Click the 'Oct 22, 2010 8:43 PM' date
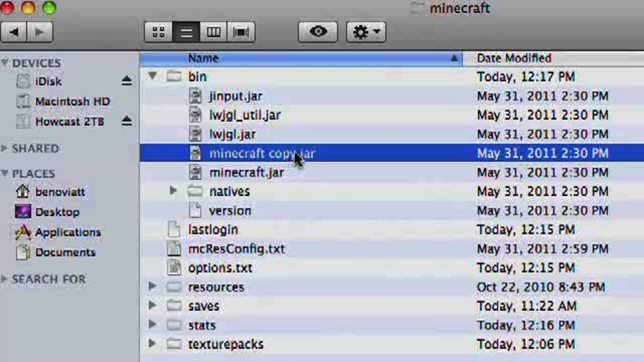Screen dimensions: 644x362 (540, 287)
